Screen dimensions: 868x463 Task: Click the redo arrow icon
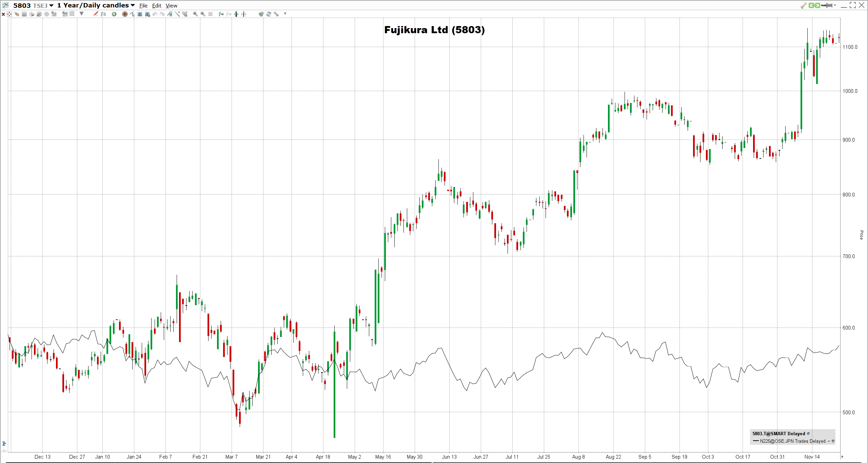(162, 14)
